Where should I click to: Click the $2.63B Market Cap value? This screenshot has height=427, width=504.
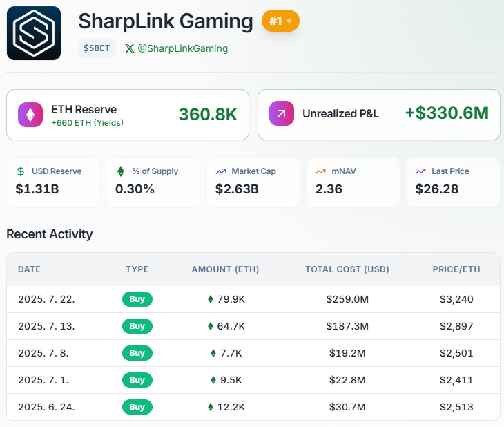point(237,189)
